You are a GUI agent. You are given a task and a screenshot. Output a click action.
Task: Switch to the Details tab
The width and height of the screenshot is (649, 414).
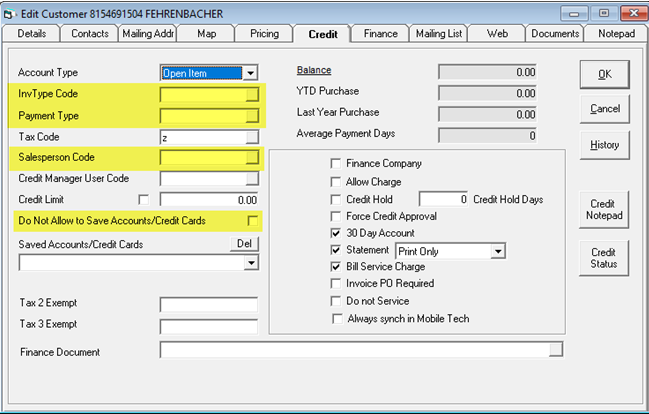(31, 34)
